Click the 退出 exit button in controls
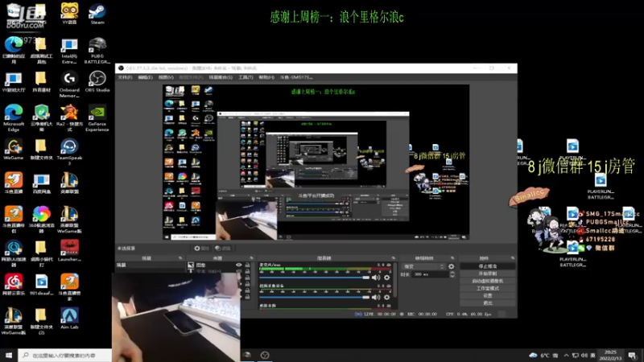Viewport: 644px width, 362px height. coord(488,303)
